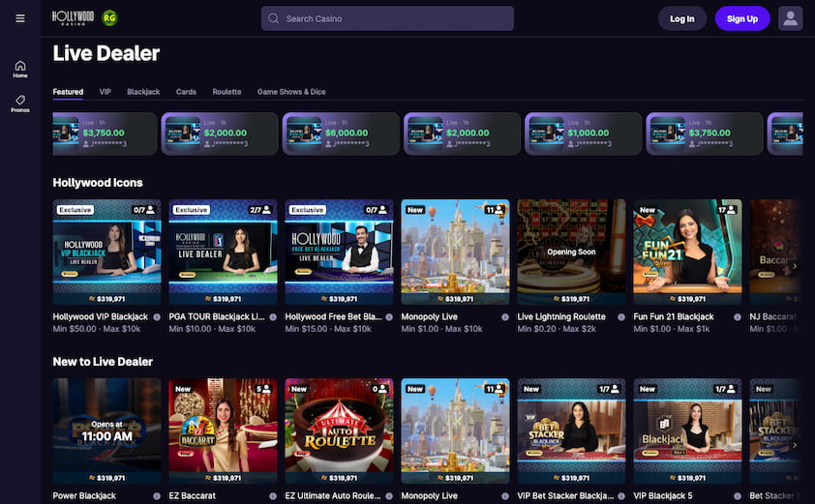Viewport: 815px width, 504px height.
Task: Open the Game Shows & Dice tab
Action: [291, 92]
